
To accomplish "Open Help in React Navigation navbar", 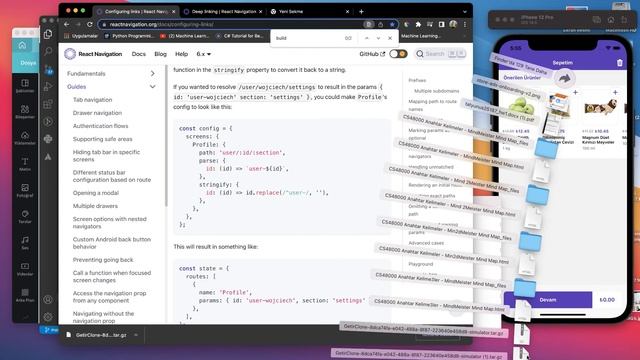I will click(x=182, y=54).
